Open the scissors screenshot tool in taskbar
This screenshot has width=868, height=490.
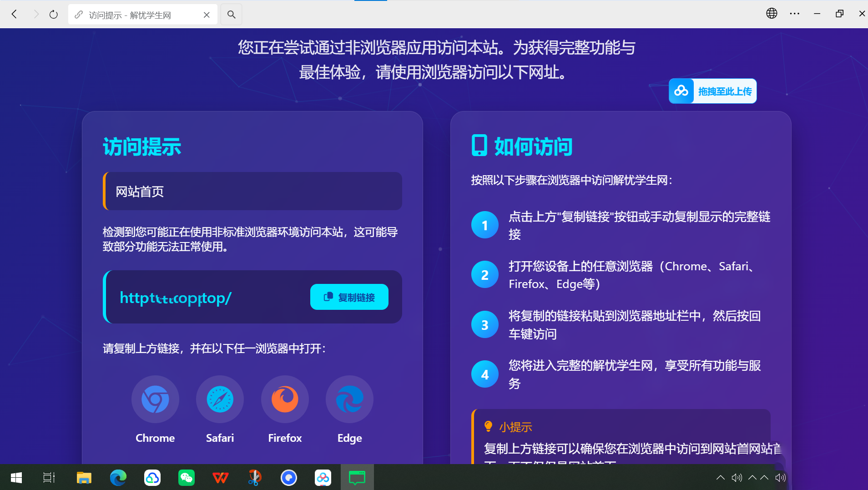[255, 477]
